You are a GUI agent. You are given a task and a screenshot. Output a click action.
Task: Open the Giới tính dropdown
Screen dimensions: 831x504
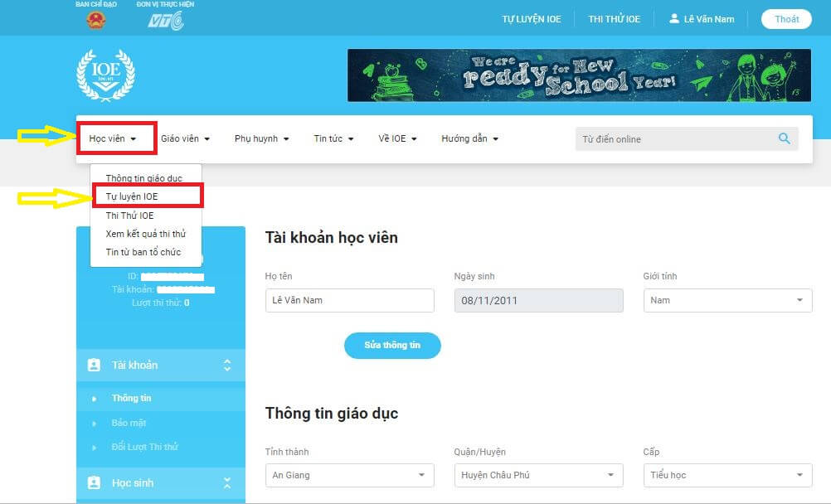[x=727, y=300]
